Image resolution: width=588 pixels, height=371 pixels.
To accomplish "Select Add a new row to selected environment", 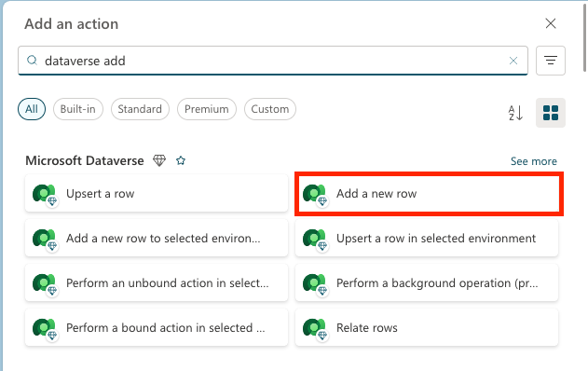I will tap(157, 239).
